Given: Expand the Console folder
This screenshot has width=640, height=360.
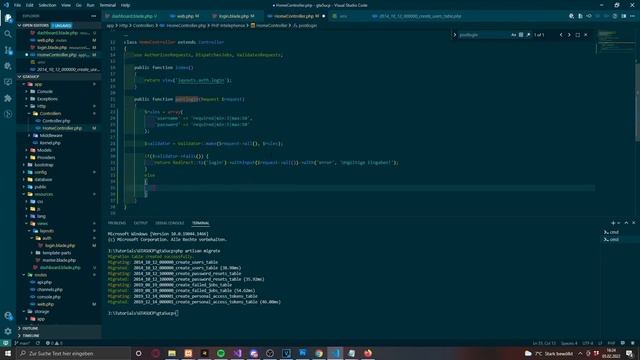Looking at the screenshot, I should click(44, 91).
